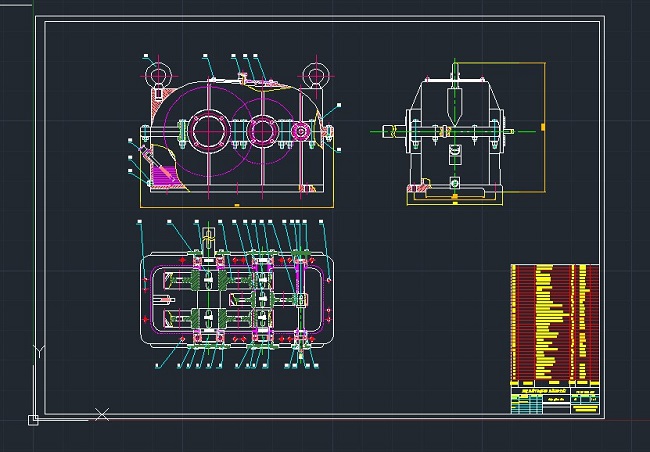Click the UCS origin square icon
The height and width of the screenshot is (452, 650).
tap(33, 420)
